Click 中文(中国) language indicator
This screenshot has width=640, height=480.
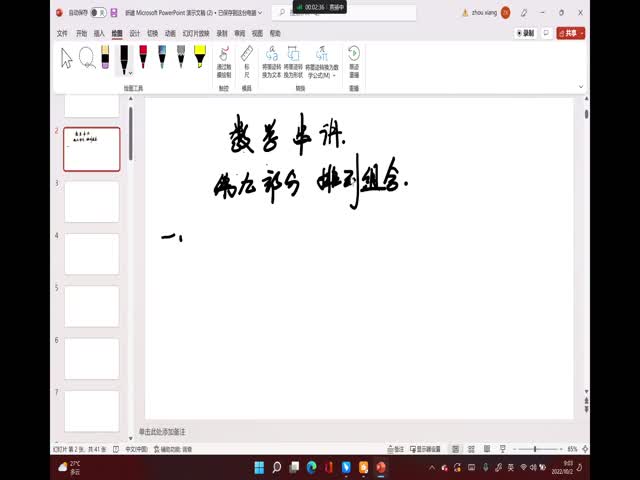tap(136, 449)
